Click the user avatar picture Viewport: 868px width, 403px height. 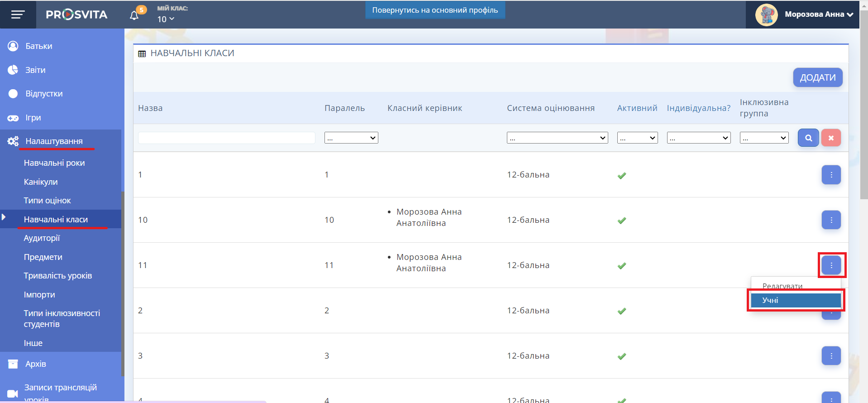(766, 15)
